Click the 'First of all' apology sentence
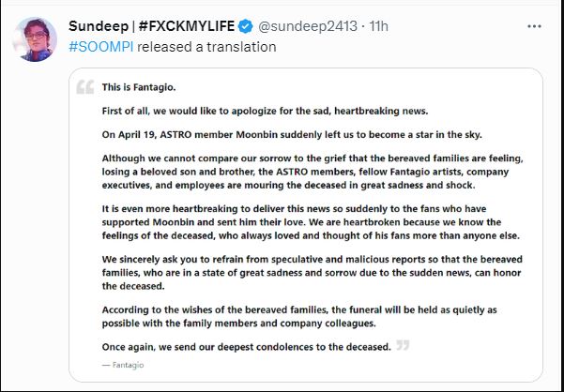 click(265, 111)
